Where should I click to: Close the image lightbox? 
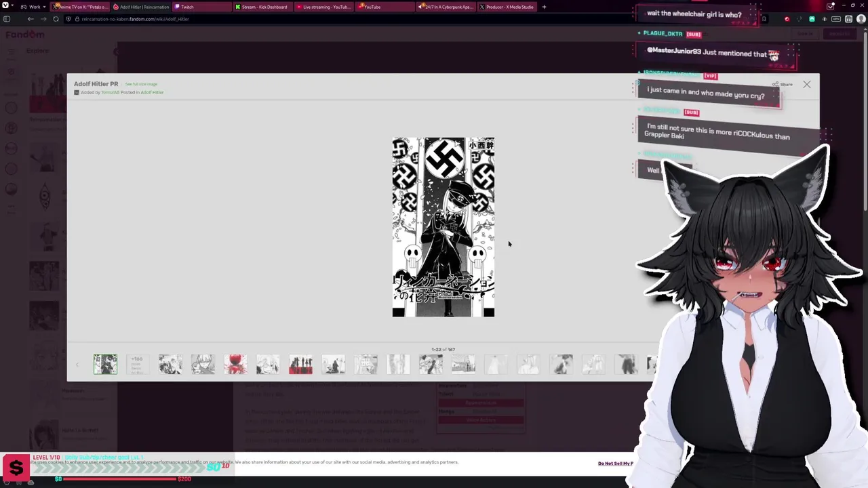click(806, 85)
